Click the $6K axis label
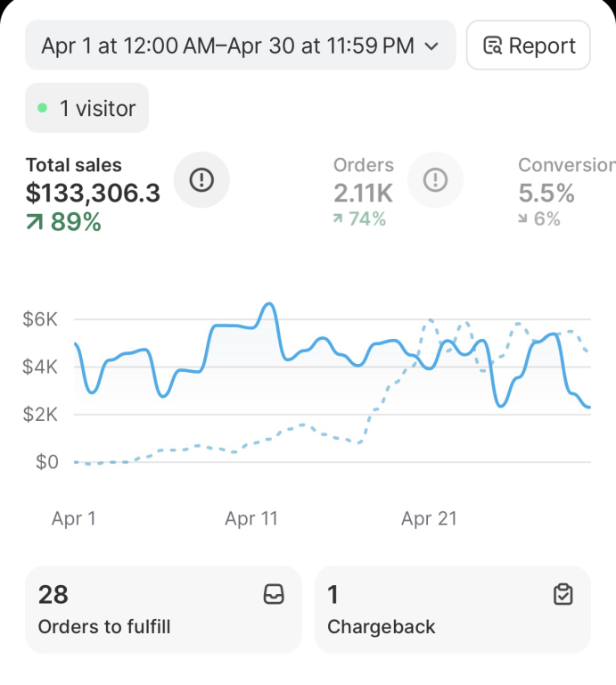Viewport: 616px width, 685px height. [x=40, y=319]
